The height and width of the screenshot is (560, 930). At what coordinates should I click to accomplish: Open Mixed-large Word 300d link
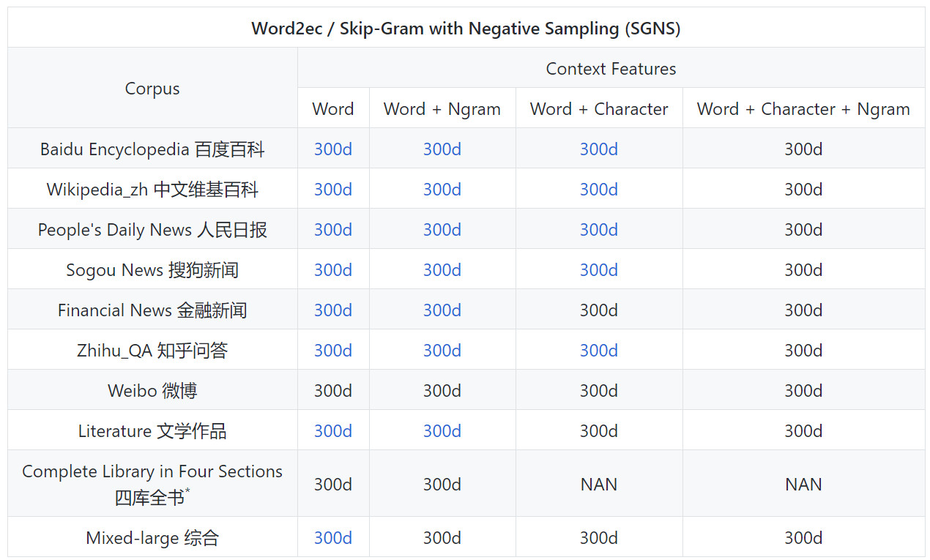click(x=333, y=538)
